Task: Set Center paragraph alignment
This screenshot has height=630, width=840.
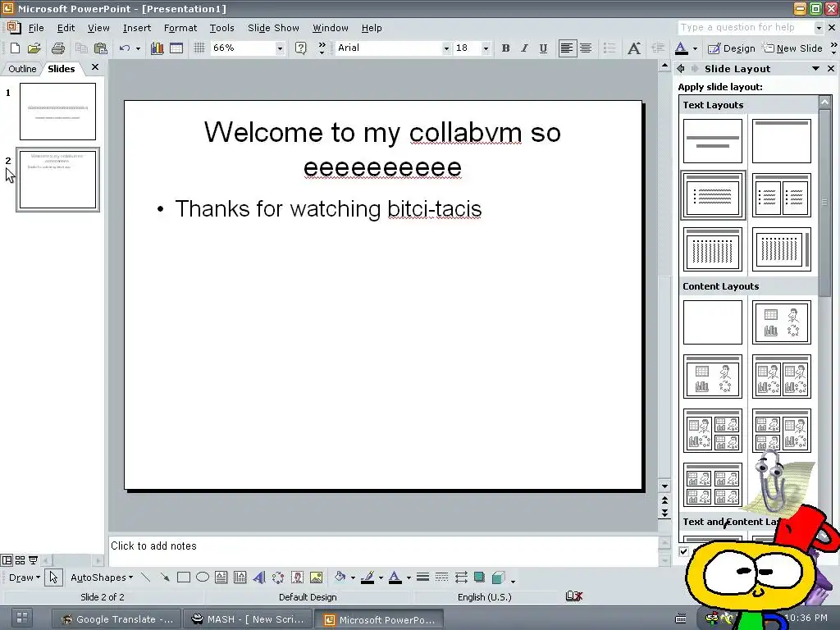Action: pos(586,48)
